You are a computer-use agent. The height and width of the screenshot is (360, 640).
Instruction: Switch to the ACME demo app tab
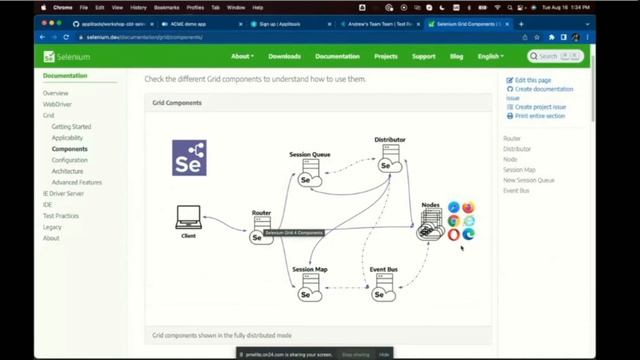(x=202, y=24)
